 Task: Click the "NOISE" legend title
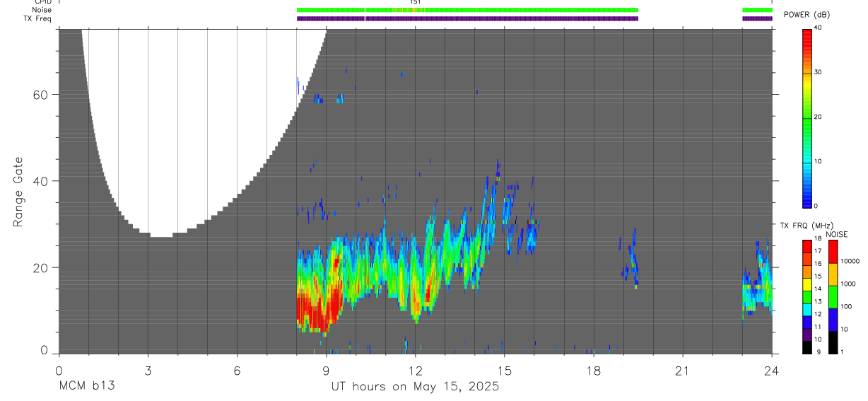coord(836,234)
